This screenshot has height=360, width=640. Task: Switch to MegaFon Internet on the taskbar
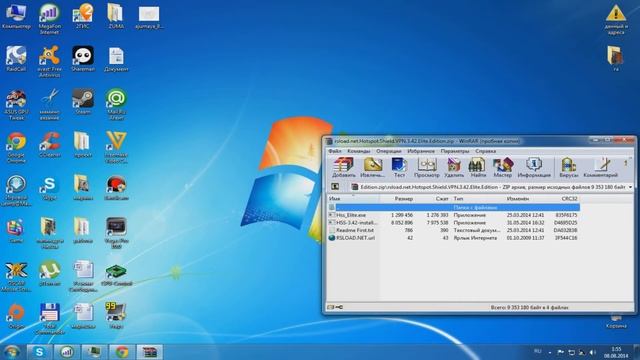67,352
